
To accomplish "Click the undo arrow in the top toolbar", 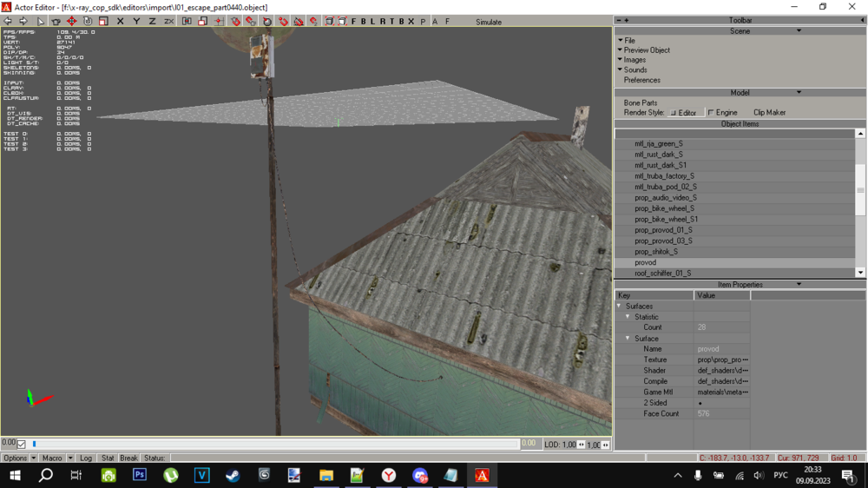I will pyautogui.click(x=8, y=22).
